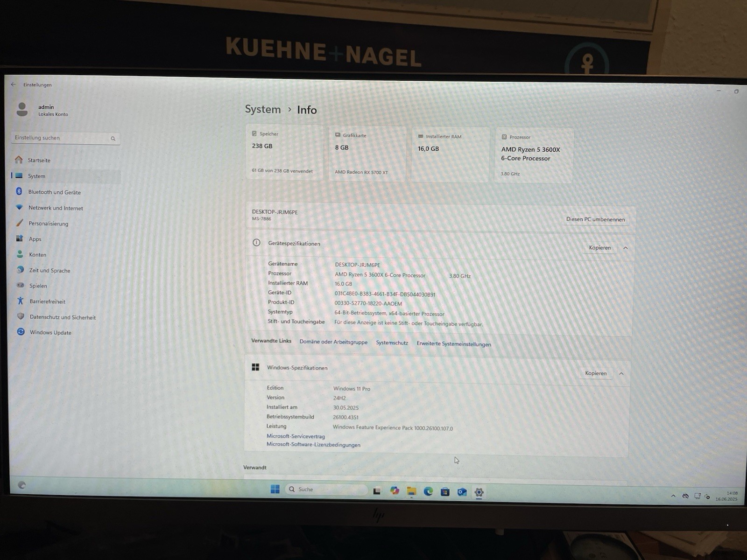Open the admin account profile picture
The image size is (747, 560).
point(22,110)
